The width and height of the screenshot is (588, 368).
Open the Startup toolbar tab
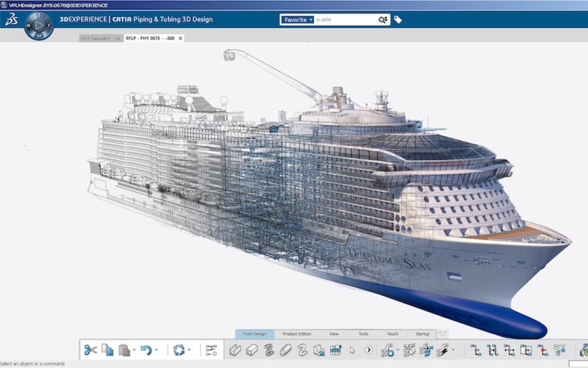point(422,334)
